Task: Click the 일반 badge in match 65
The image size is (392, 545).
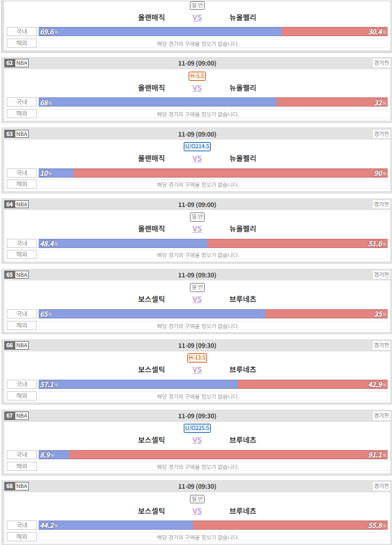Action: click(x=197, y=287)
